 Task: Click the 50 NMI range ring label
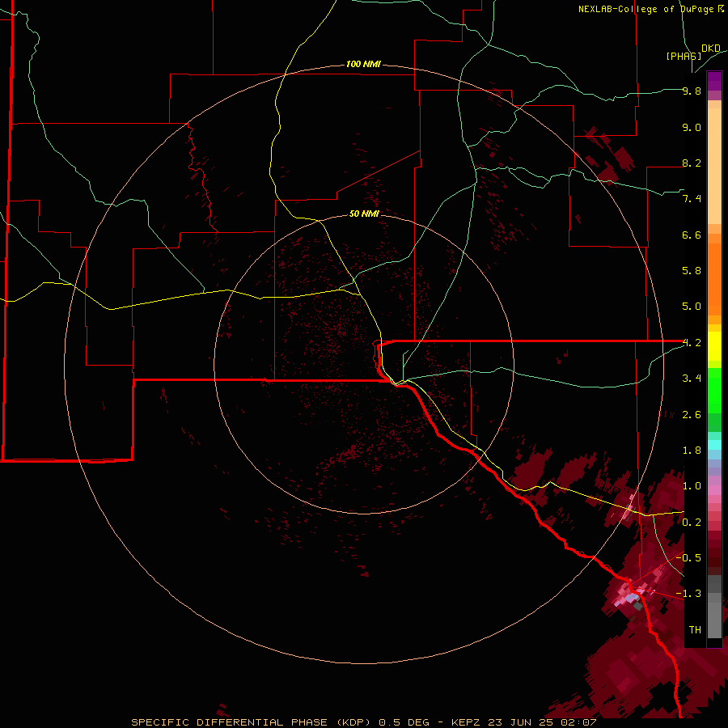tap(365, 214)
